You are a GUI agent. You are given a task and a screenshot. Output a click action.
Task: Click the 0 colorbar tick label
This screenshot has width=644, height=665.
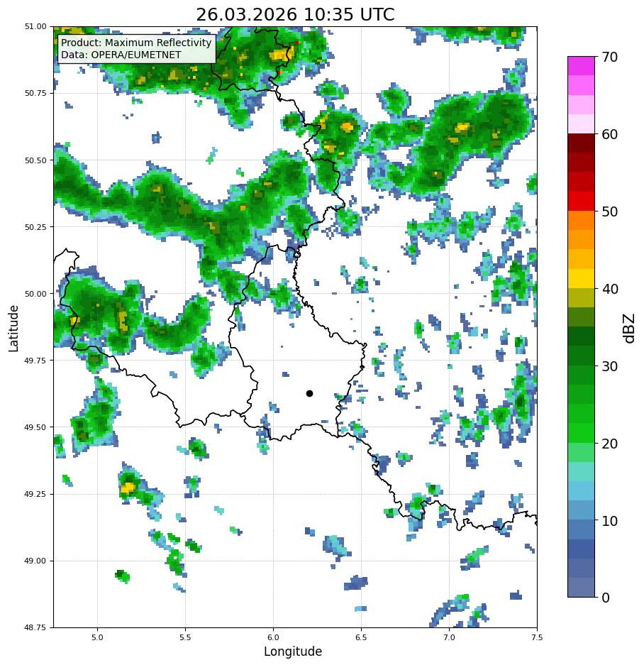click(x=606, y=598)
